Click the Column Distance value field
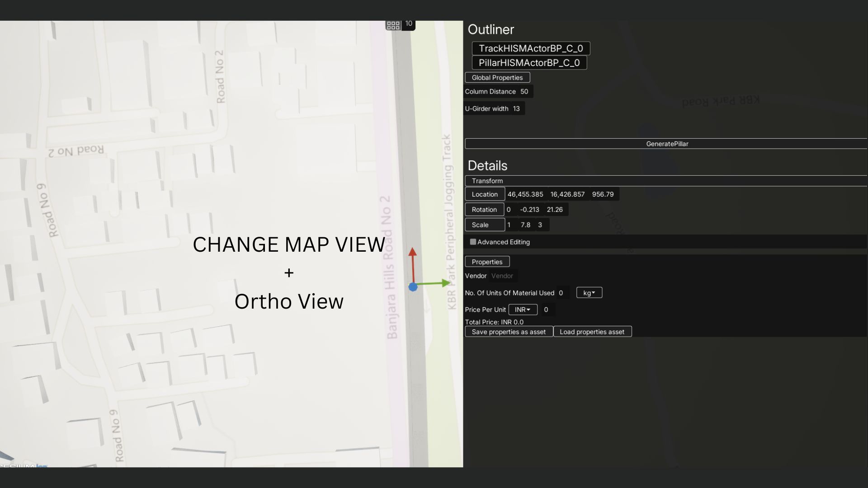 tap(524, 91)
